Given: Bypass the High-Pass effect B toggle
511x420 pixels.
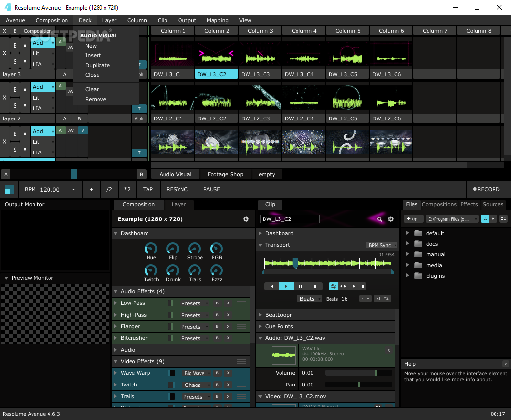Looking at the screenshot, I should point(217,315).
